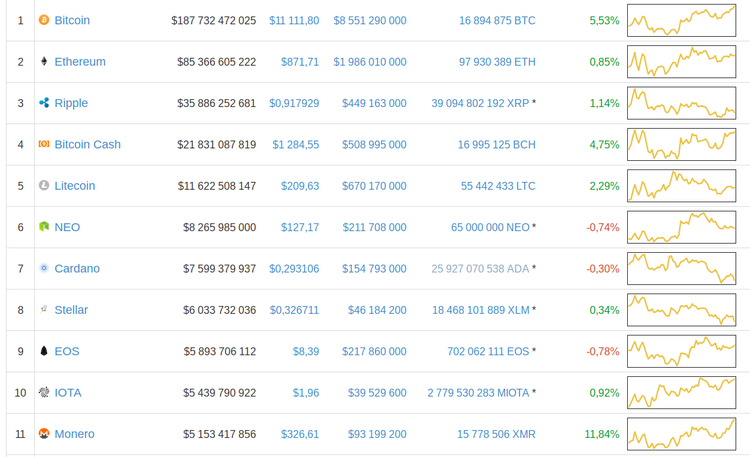Screen dimensions: 750x457
Task: View Bitcoin 7-day price chart thumbnail
Action: coord(682,21)
